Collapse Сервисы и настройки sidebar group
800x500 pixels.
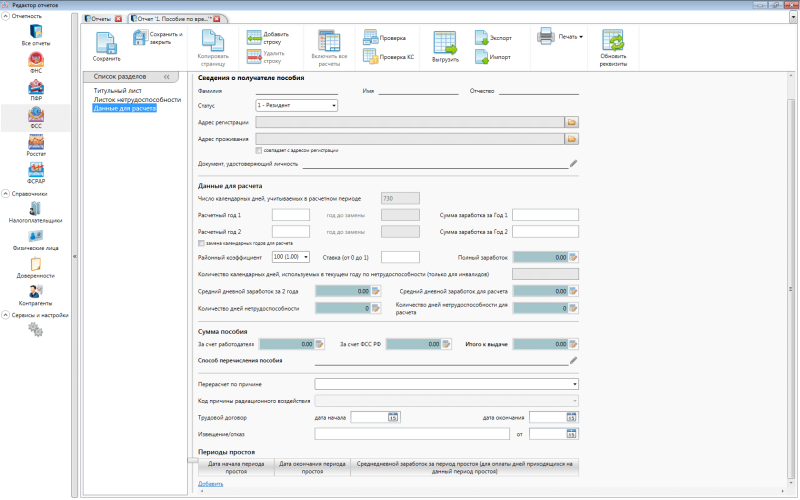pos(6,315)
